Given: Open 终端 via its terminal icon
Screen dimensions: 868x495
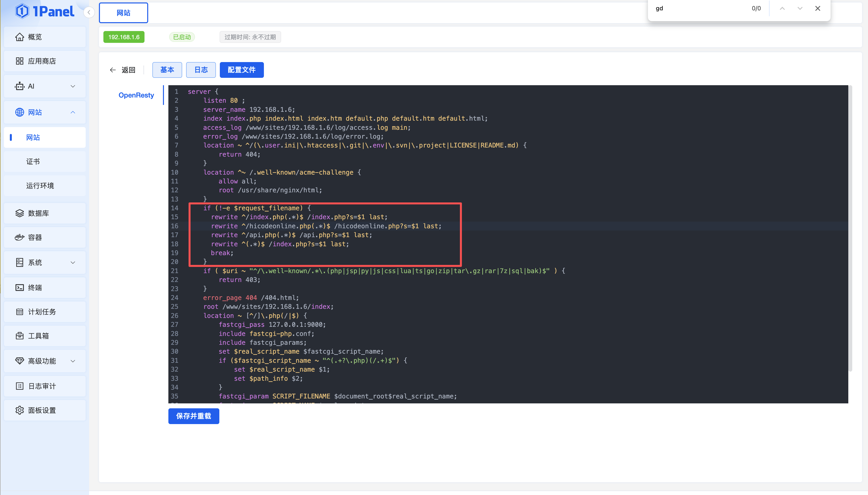Looking at the screenshot, I should click(x=19, y=288).
